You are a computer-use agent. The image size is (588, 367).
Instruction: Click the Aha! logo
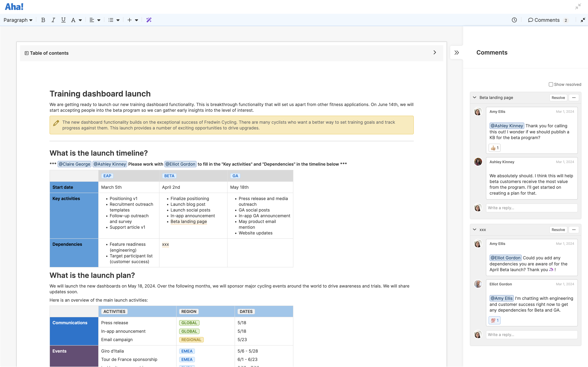14,7
